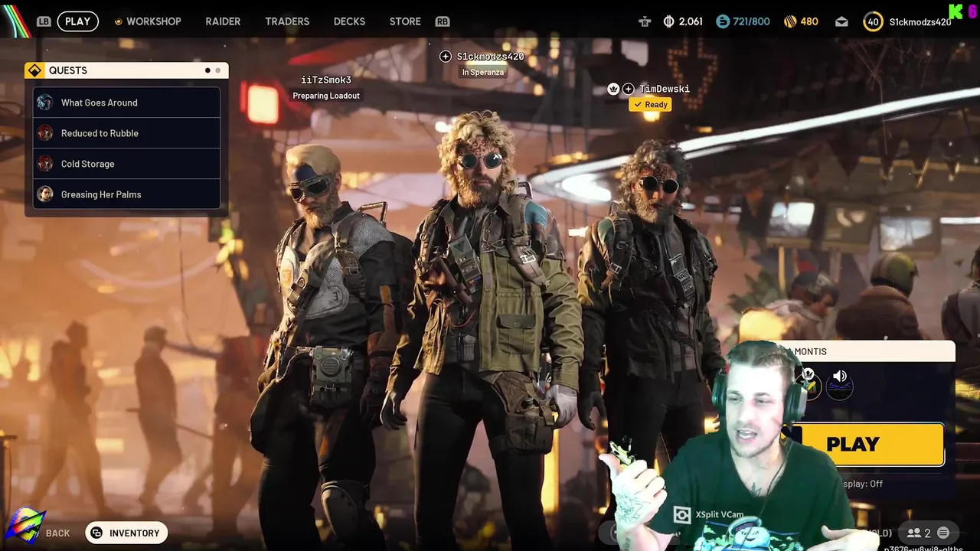
Task: Open the What Goes Around quest
Action: 126,103
